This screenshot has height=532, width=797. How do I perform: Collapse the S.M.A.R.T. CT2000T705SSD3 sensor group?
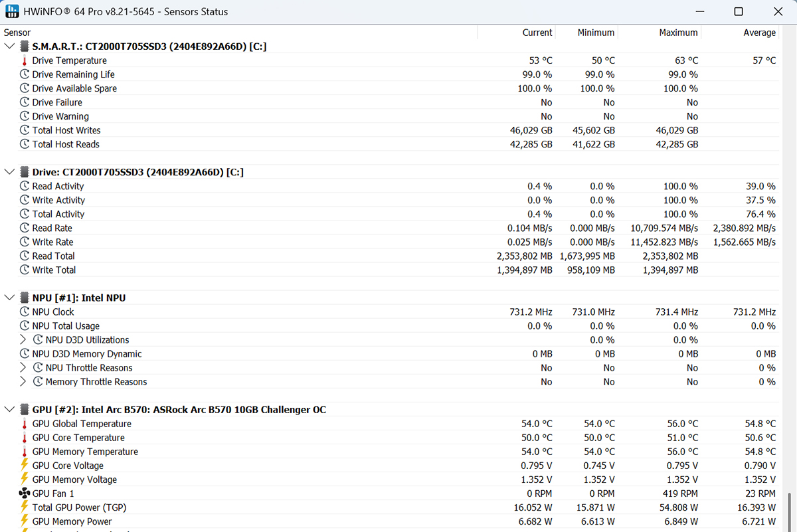pos(9,46)
